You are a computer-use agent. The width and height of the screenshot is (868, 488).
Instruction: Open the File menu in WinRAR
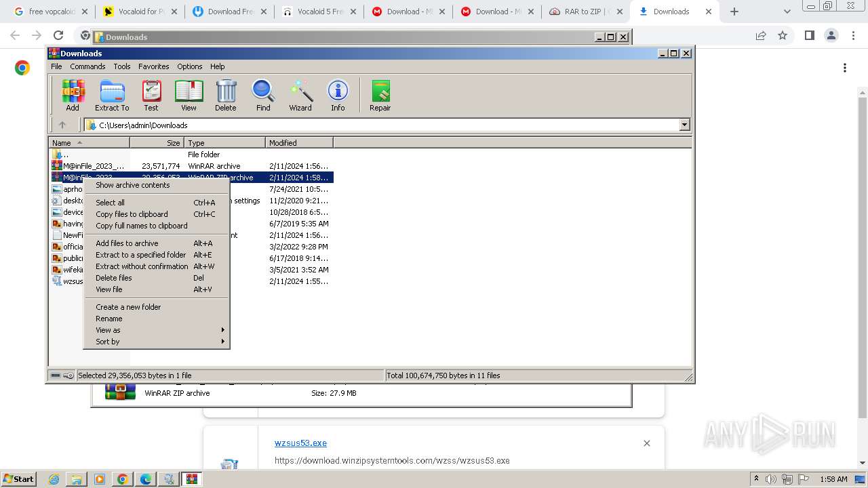tap(56, 66)
